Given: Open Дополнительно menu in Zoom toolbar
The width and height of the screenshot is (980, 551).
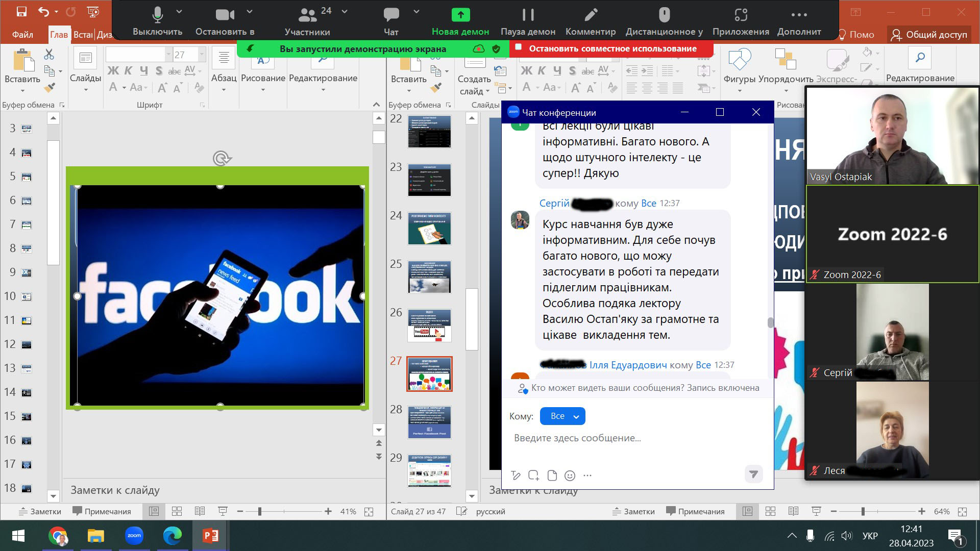Looking at the screenshot, I should click(x=799, y=21).
